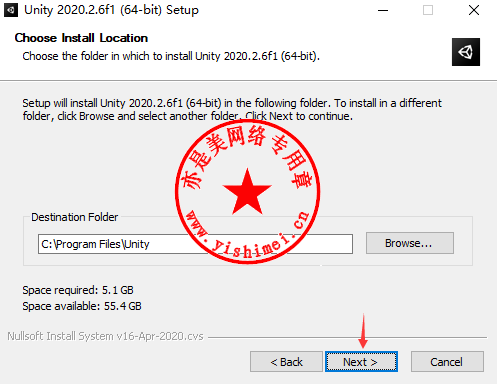Minimize the setup window
The image size is (497, 384).
tap(383, 10)
